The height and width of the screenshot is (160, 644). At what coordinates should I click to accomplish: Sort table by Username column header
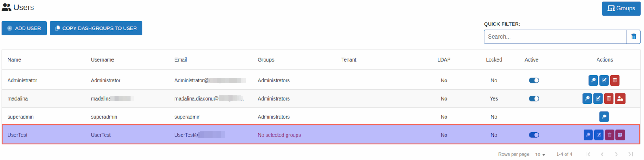point(102,59)
